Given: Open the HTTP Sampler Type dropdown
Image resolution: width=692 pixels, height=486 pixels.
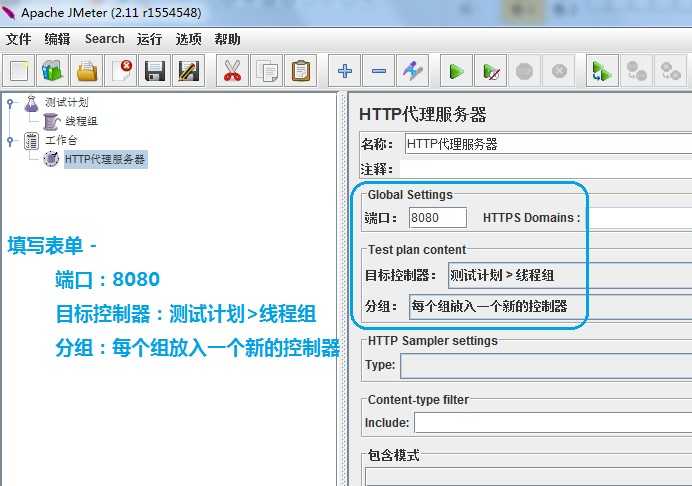Looking at the screenshot, I should [x=546, y=365].
